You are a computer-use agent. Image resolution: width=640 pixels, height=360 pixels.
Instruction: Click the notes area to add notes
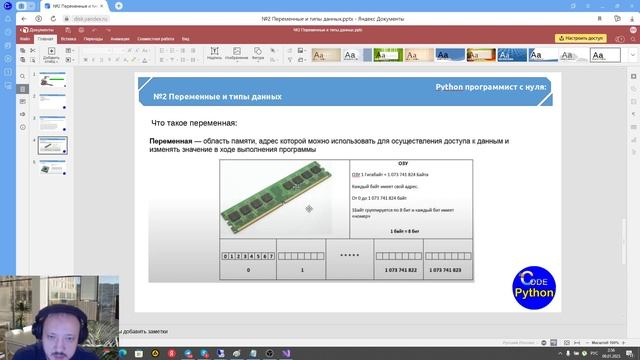[144, 331]
